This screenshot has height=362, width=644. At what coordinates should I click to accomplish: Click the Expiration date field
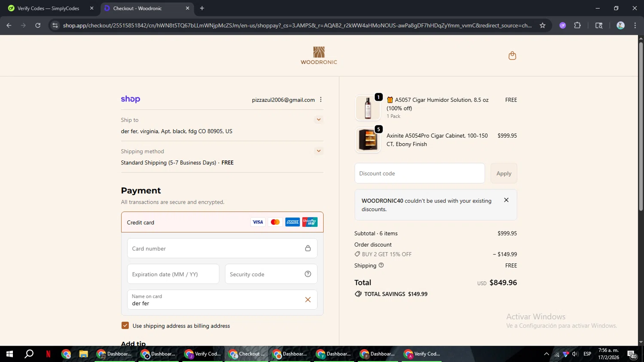pos(173,274)
